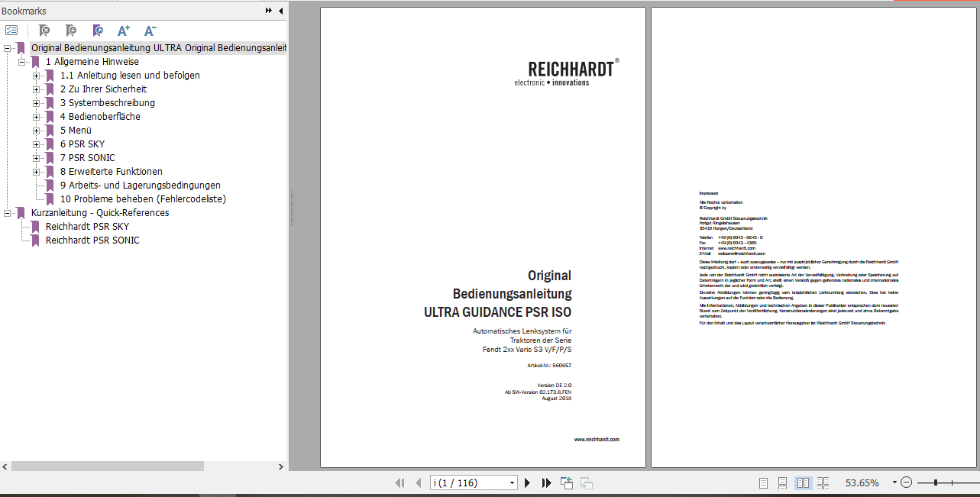Click the panel splitter grip handle

click(292, 208)
